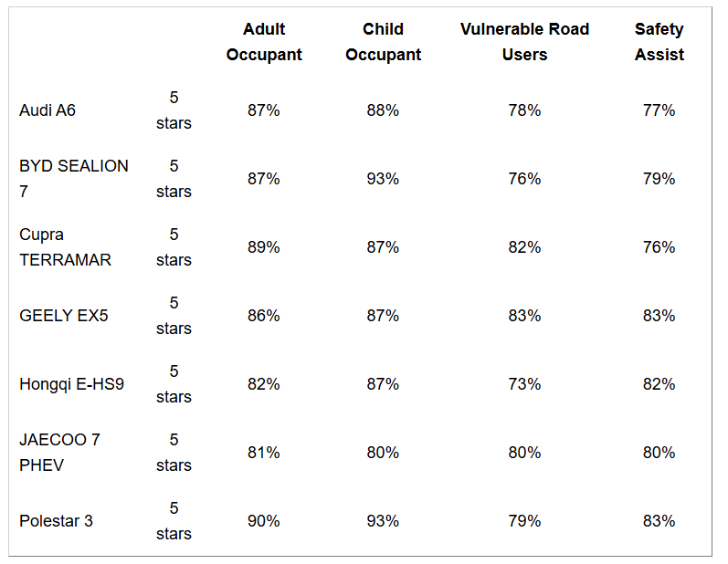Click Hongqi E-HS9's 82% Safety Assist score
Screen dimensions: 728x564
click(659, 384)
